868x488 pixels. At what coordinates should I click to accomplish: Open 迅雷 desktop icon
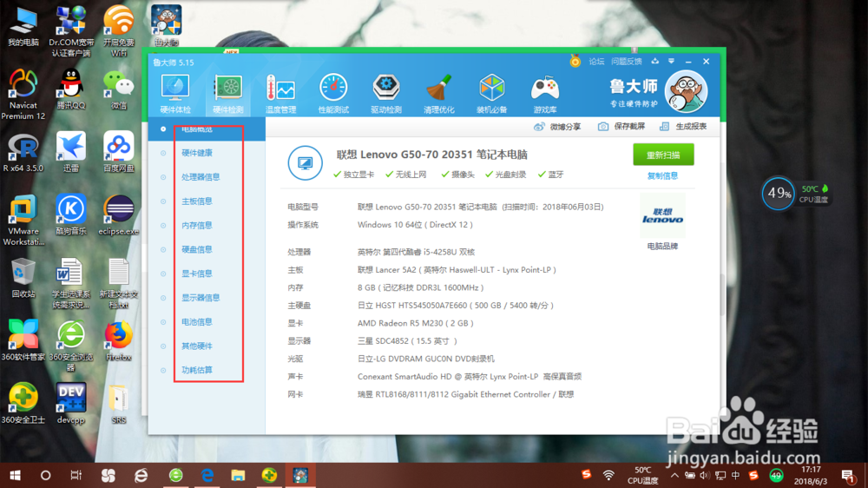71,152
